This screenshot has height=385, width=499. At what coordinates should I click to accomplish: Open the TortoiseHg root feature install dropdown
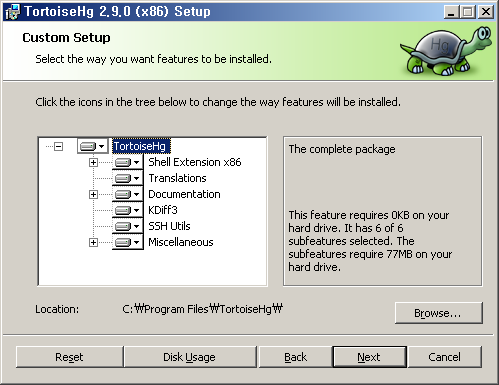(x=93, y=146)
